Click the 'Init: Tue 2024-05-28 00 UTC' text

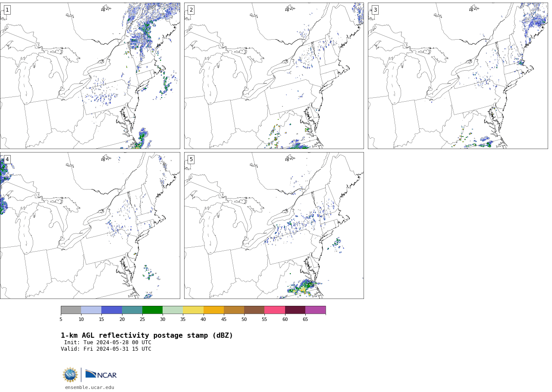click(x=108, y=342)
